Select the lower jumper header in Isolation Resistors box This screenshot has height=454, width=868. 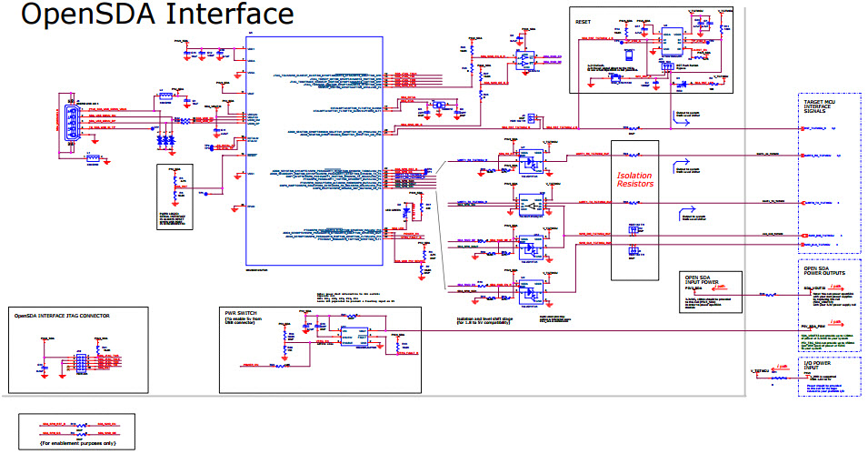(x=634, y=251)
